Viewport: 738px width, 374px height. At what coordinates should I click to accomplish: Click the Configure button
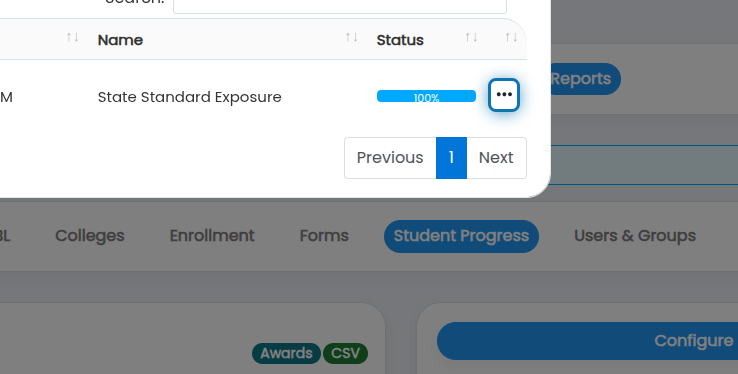[x=587, y=341]
